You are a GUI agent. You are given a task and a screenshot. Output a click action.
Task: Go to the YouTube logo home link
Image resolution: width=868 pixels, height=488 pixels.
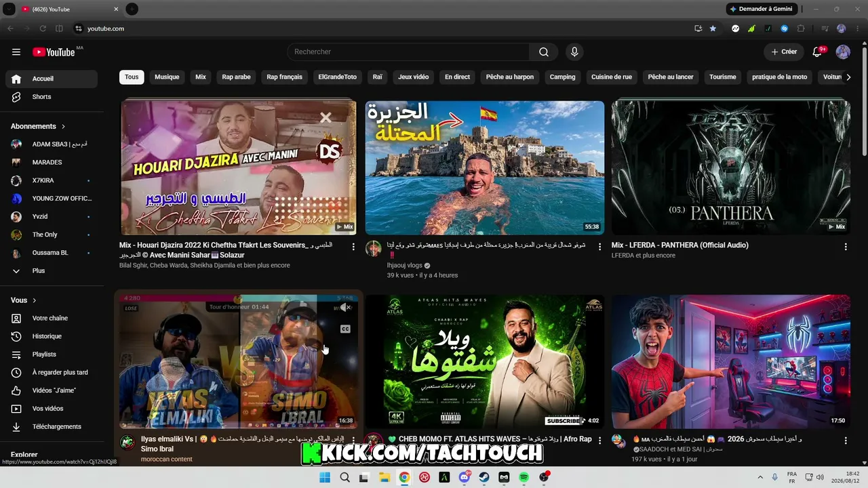click(54, 52)
